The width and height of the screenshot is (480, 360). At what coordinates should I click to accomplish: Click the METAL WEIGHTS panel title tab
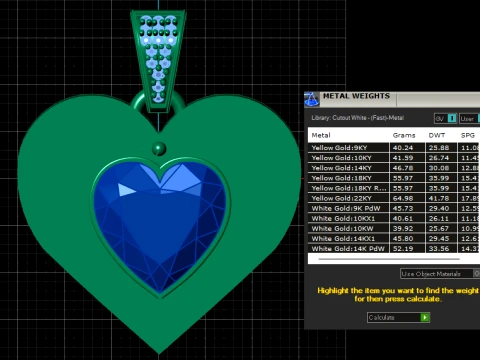[x=356, y=96]
